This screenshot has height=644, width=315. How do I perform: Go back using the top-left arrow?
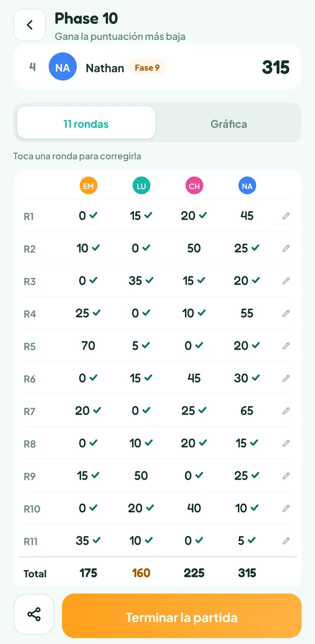click(x=29, y=25)
